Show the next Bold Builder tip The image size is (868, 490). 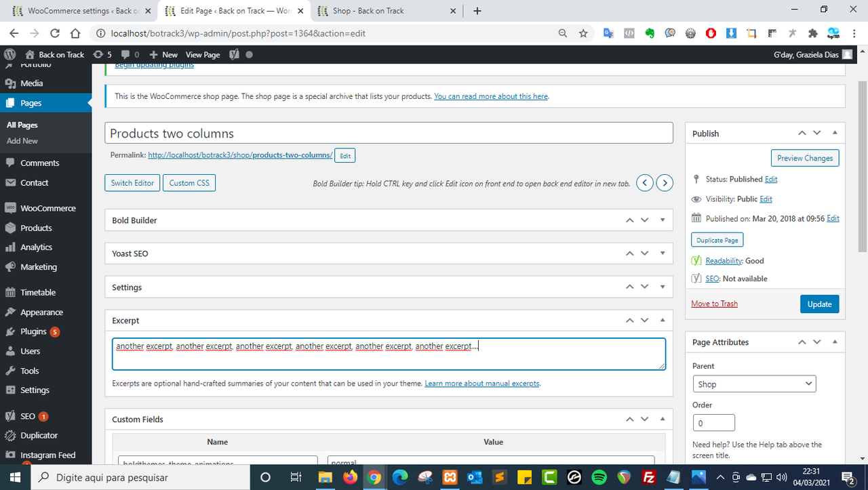pos(665,183)
